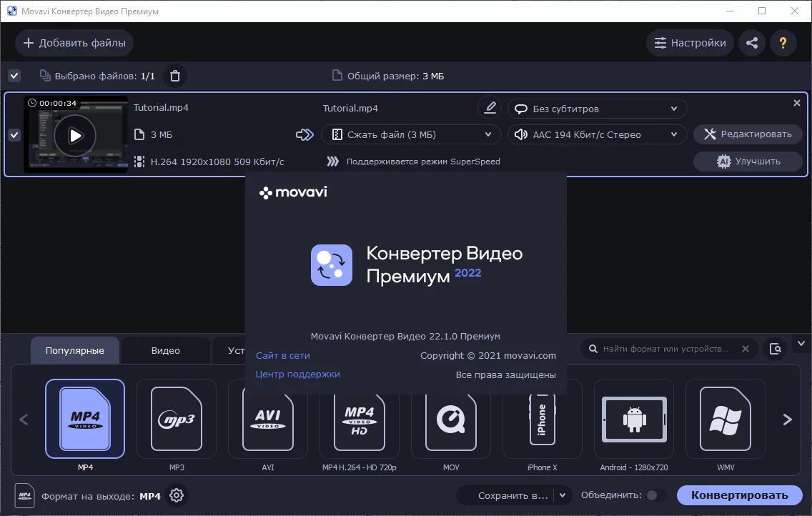
Task: Select the Android 1280x720 preset
Action: point(634,419)
